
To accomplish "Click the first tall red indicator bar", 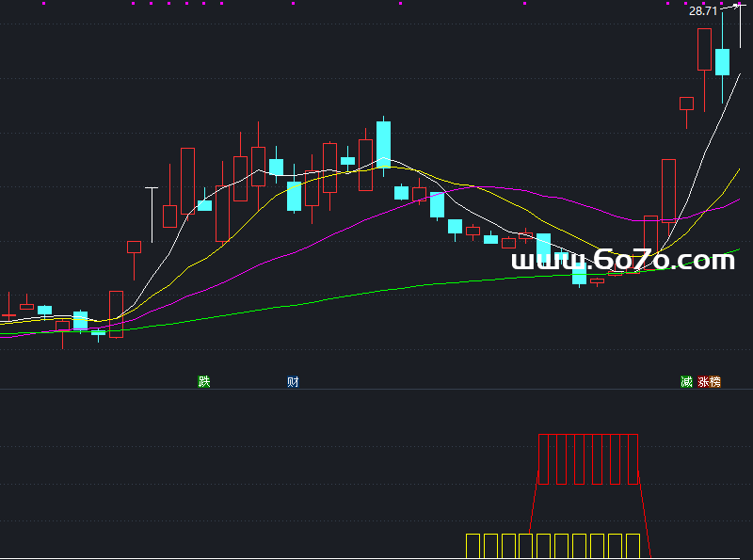I will tap(543, 459).
